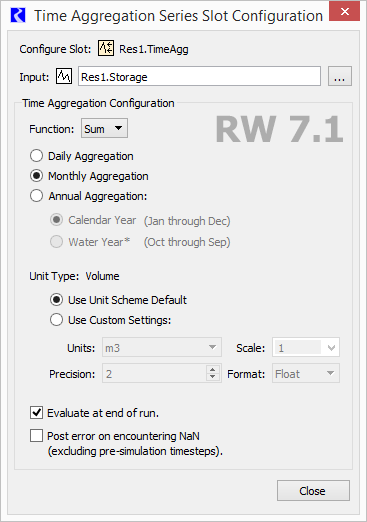Open the slot selector ellipsis button
The width and height of the screenshot is (367, 522).
click(340, 76)
